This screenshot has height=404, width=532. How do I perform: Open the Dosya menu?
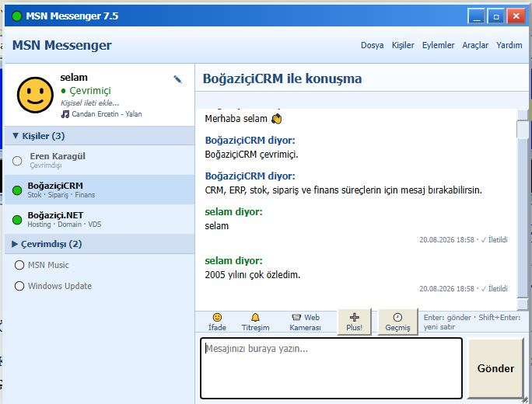click(373, 45)
